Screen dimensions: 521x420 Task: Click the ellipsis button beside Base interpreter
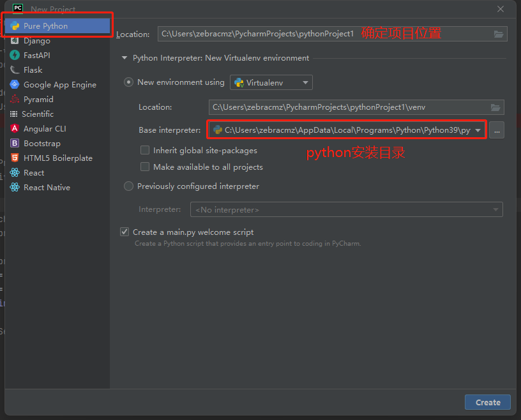(x=497, y=130)
